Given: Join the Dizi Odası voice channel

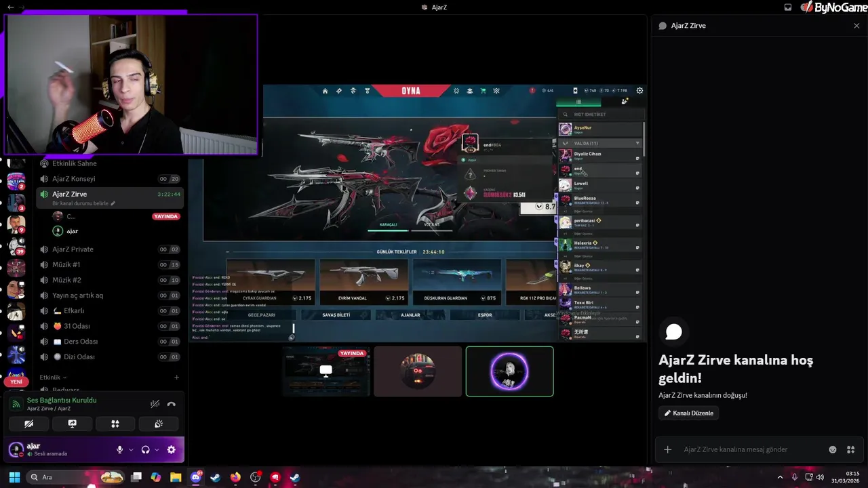Looking at the screenshot, I should (110, 357).
